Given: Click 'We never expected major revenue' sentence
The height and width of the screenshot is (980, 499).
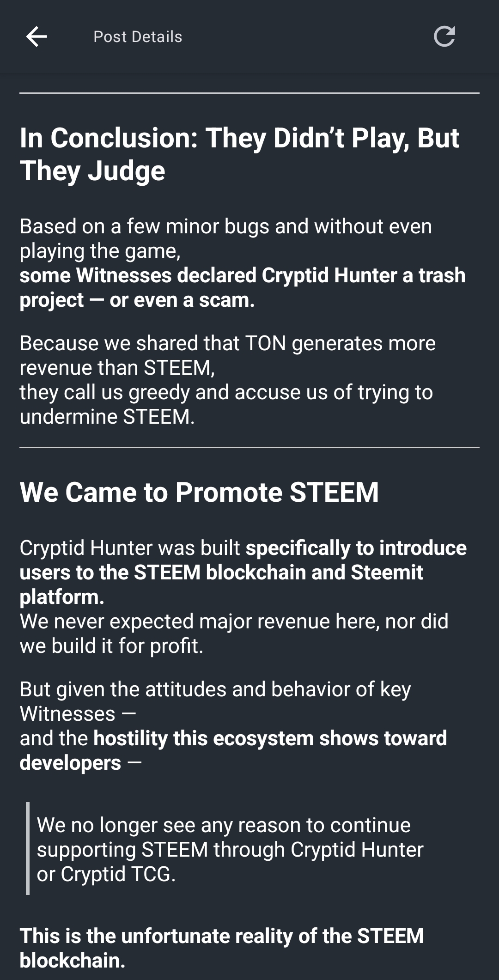Looking at the screenshot, I should click(x=234, y=633).
